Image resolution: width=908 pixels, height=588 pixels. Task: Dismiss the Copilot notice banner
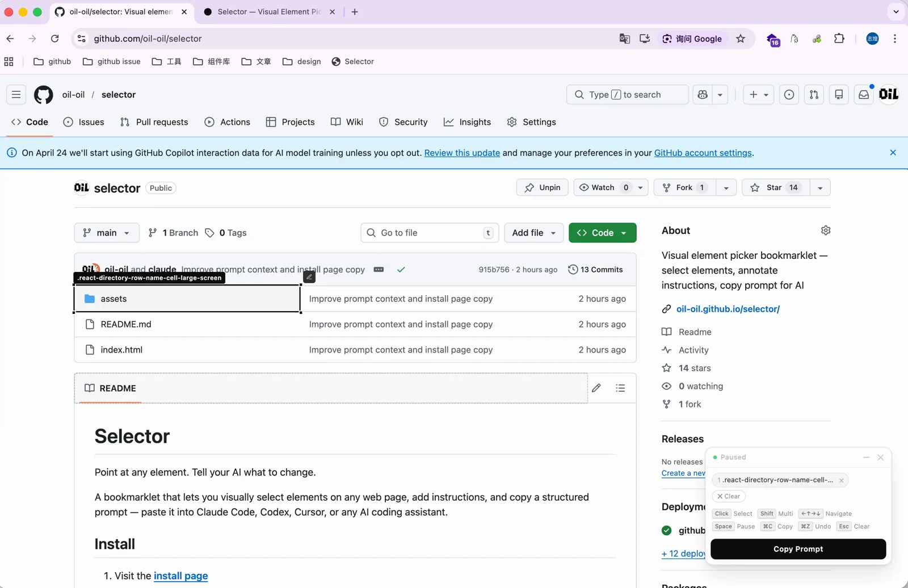coord(893,153)
